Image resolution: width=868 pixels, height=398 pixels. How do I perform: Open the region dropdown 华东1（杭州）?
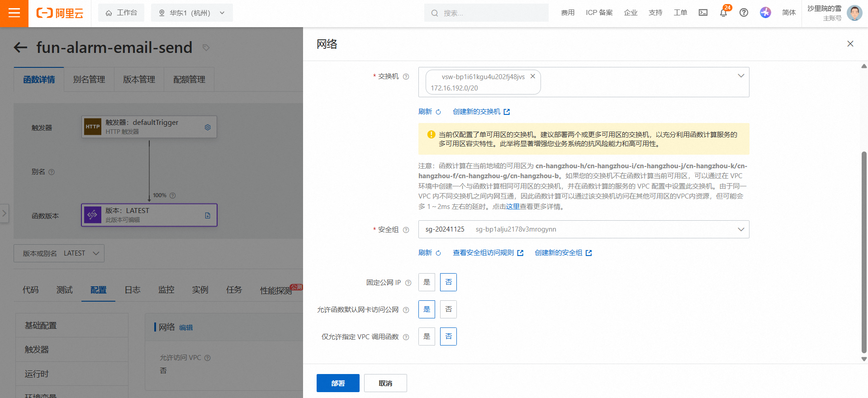tap(192, 13)
